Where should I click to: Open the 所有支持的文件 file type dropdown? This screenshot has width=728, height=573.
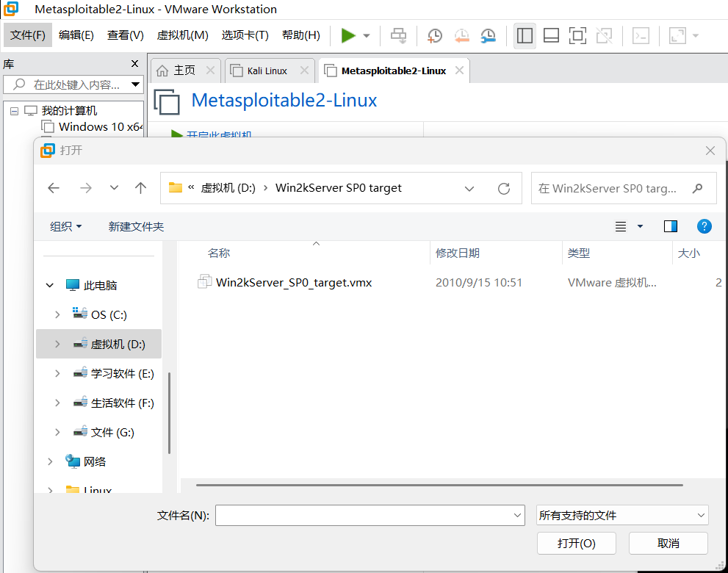point(622,516)
